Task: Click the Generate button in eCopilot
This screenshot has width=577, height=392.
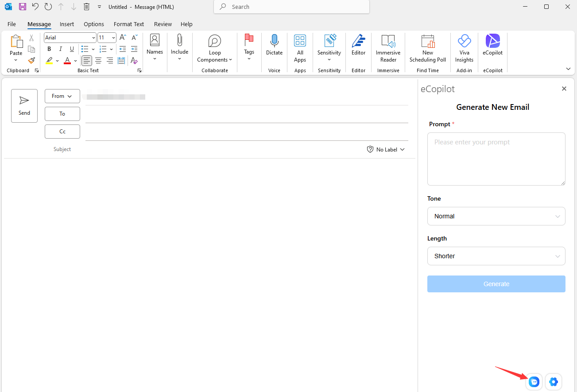Action: [496, 284]
